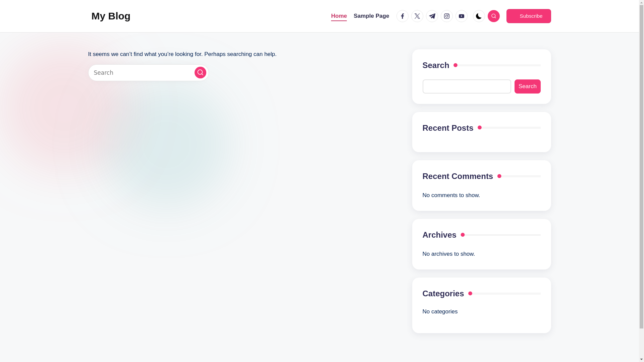644x362 pixels.
Task: Click the sidebar Search button
Action: click(x=528, y=86)
